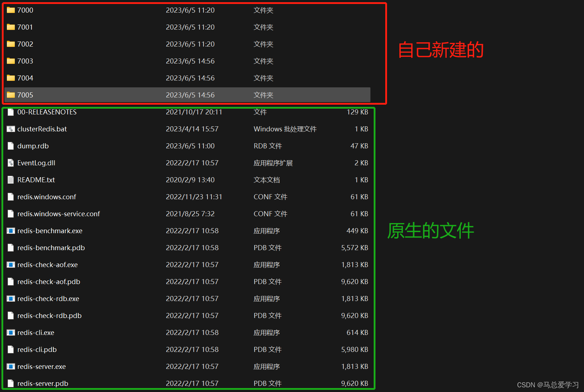Select the file name redis-check-rdb.pdb
The width and height of the screenshot is (584, 392).
coord(50,315)
